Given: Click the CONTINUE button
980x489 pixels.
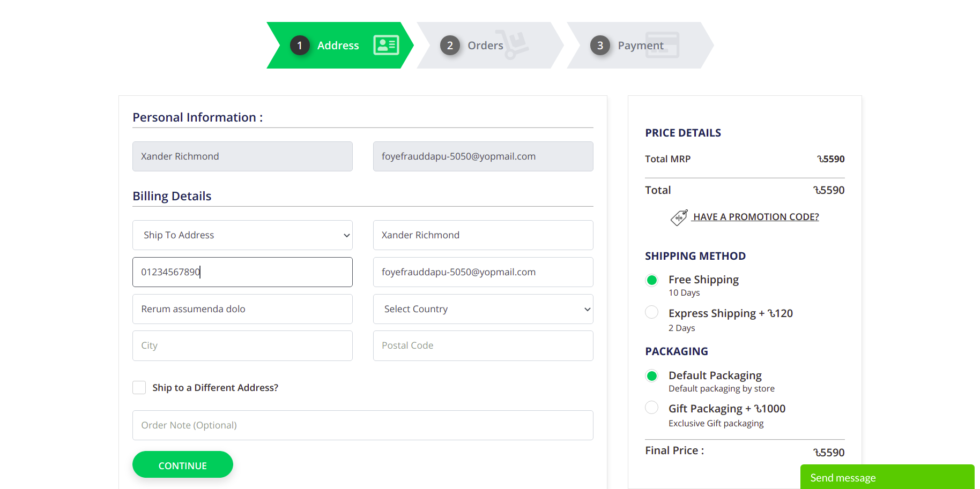Looking at the screenshot, I should point(183,465).
